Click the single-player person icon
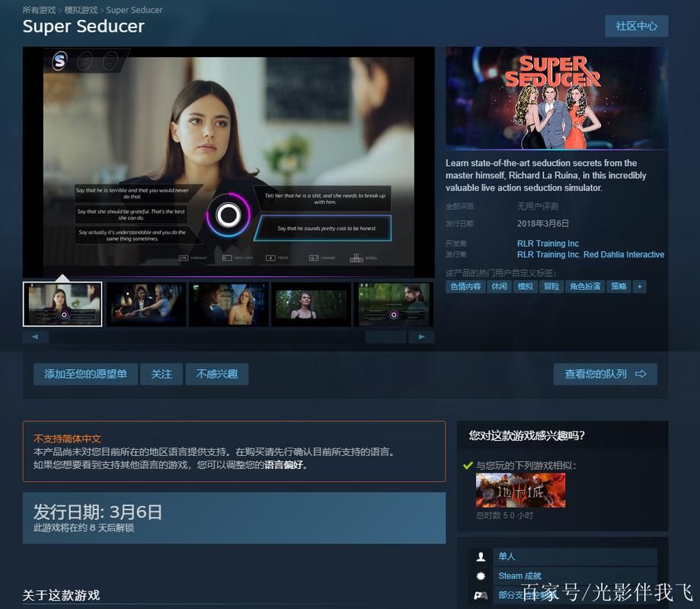Image resolution: width=700 pixels, height=609 pixels. click(x=481, y=556)
